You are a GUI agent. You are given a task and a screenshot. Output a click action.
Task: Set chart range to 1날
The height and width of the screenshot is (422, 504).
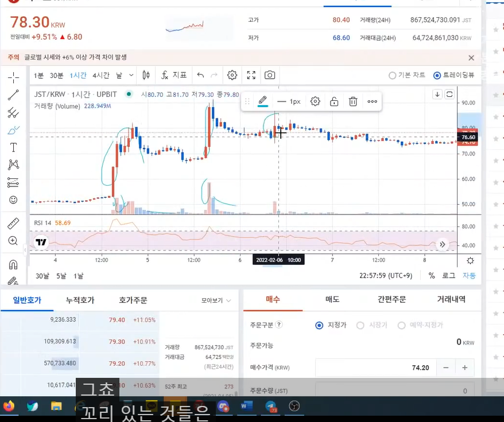(79, 276)
